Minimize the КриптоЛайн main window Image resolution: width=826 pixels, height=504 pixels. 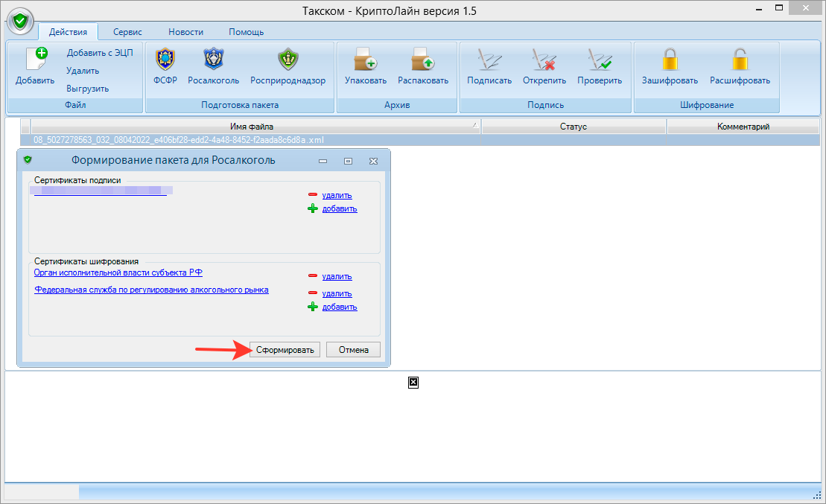click(759, 9)
